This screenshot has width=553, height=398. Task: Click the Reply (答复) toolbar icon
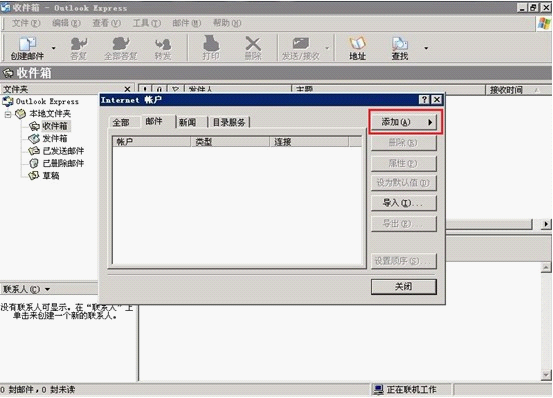point(79,48)
